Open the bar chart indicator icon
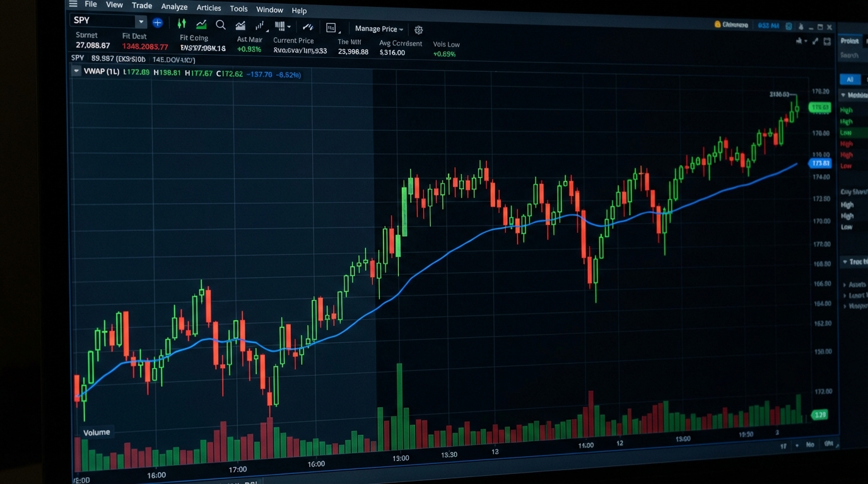This screenshot has height=484, width=868. pos(259,26)
